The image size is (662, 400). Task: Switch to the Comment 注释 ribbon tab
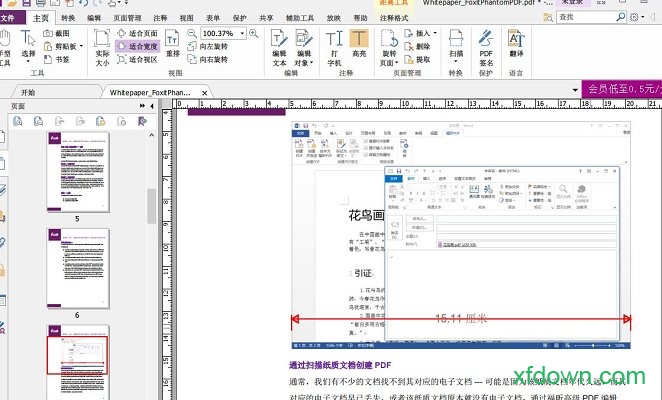(x=160, y=18)
